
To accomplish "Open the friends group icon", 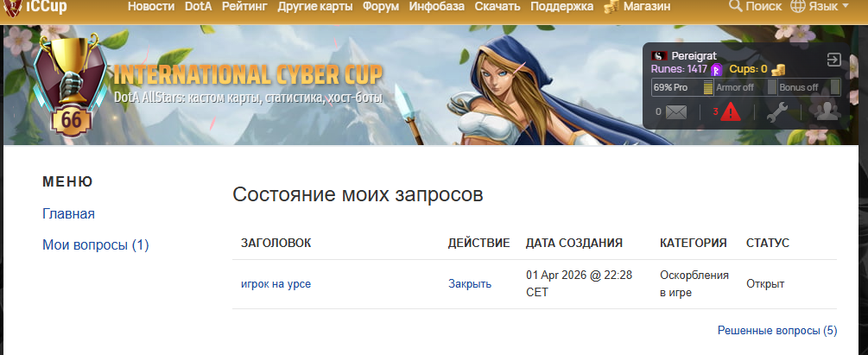I will pos(828,111).
